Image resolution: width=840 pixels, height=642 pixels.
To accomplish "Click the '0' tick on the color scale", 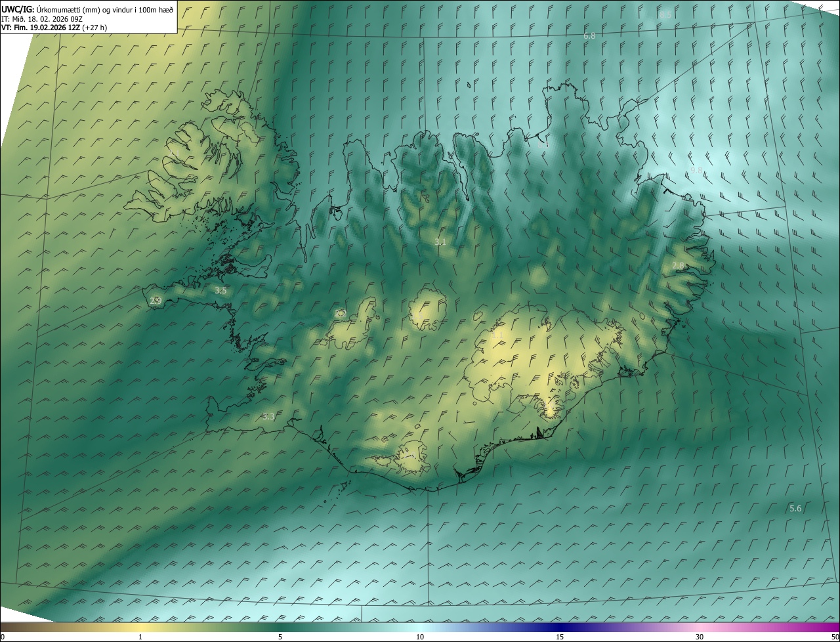I will (3, 637).
